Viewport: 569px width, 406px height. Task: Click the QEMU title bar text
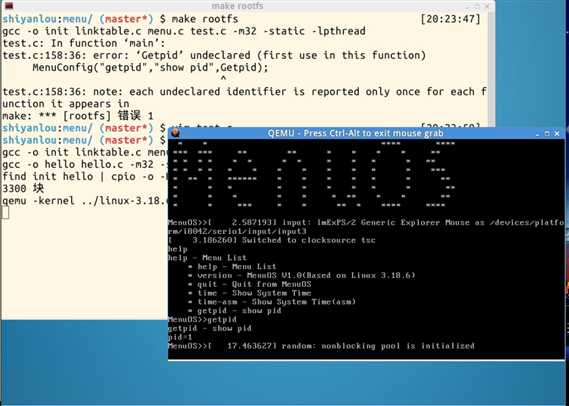pos(356,133)
